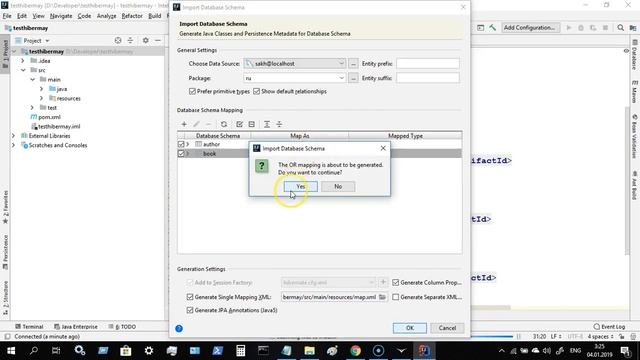The height and width of the screenshot is (360, 640).
Task: Click Project panel collapse all icon
Action: point(130,40)
